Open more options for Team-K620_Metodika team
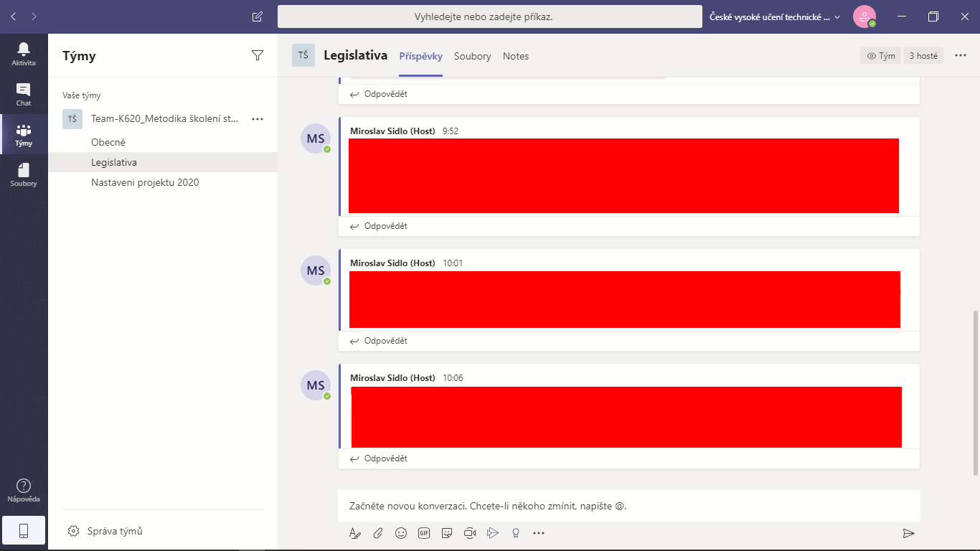The image size is (980, 551). point(258,119)
